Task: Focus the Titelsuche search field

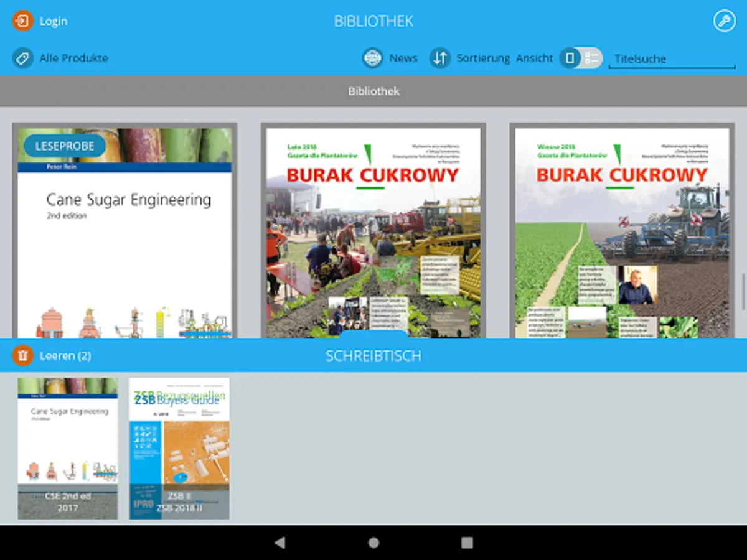Action: (x=672, y=59)
